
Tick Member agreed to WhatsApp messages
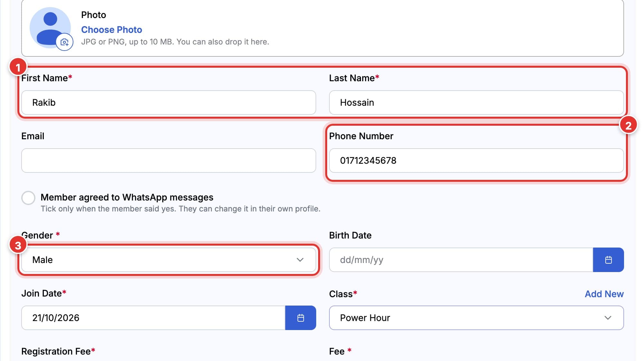pos(28,198)
